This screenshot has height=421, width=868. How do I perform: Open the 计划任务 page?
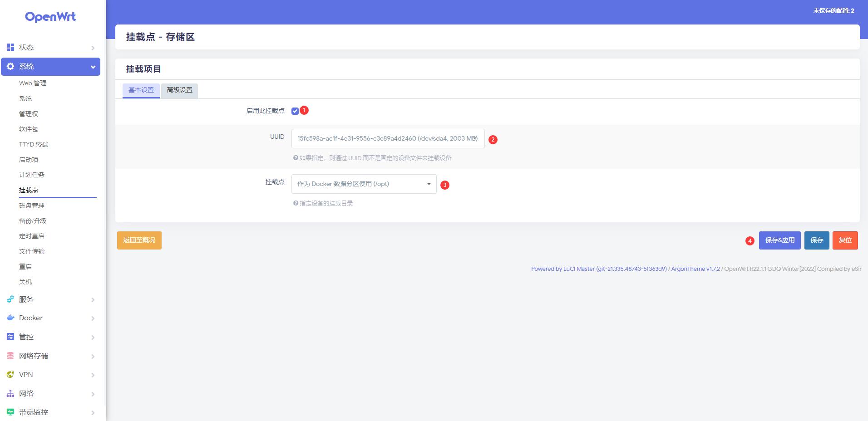click(x=32, y=175)
